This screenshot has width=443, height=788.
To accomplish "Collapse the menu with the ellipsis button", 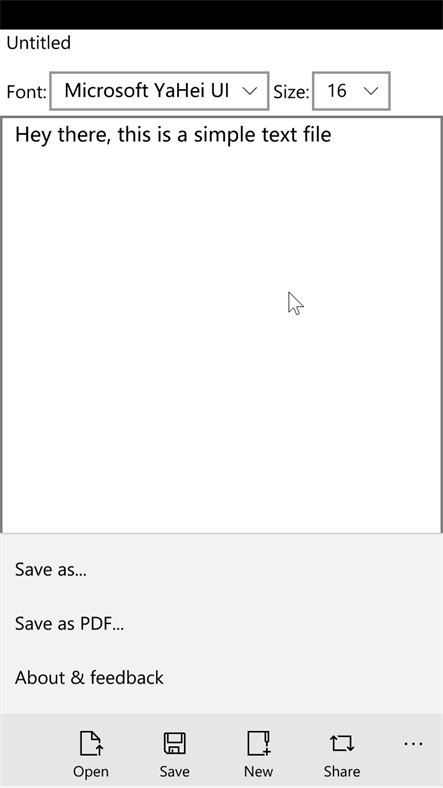I will (413, 743).
